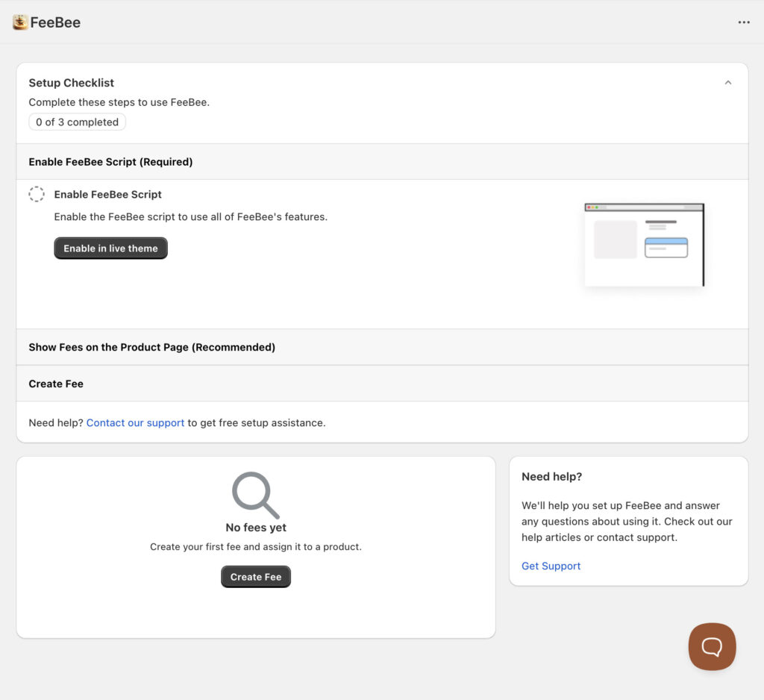764x700 pixels.
Task: Expand the Create Fee checklist section
Action: click(x=56, y=384)
